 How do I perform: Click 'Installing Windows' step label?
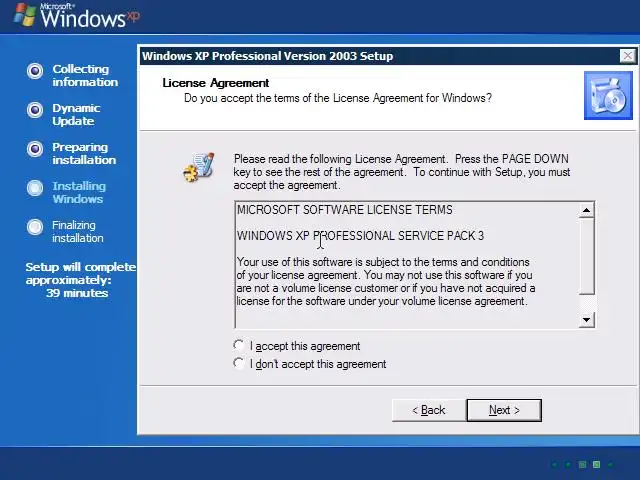(x=79, y=192)
